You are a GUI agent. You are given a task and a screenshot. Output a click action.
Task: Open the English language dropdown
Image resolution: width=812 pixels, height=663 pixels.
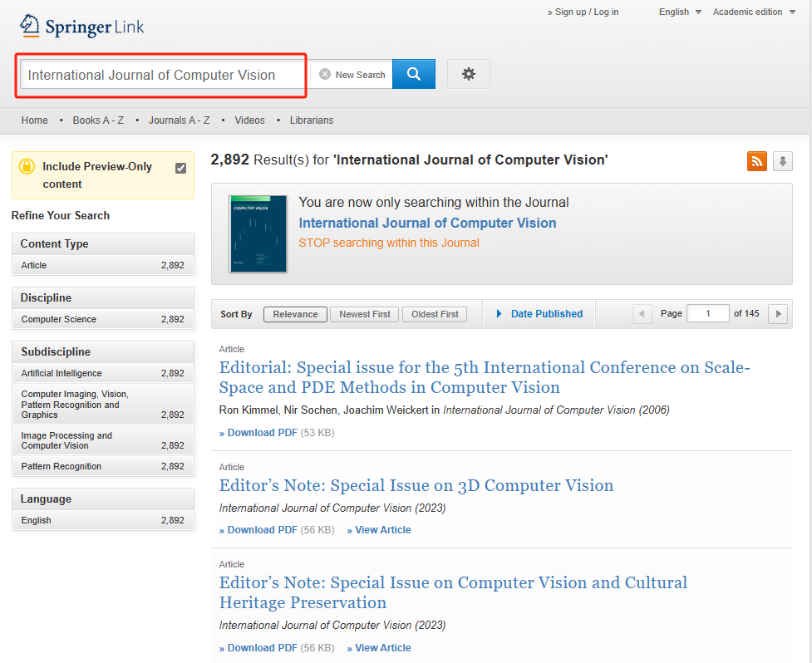pos(679,12)
